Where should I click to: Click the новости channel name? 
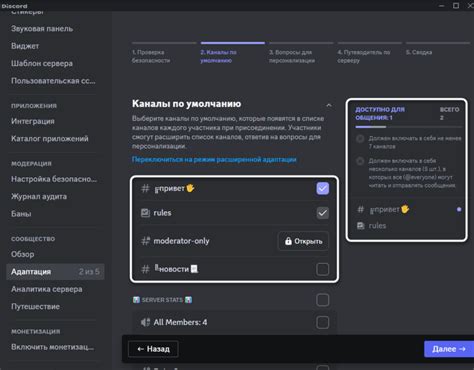(x=177, y=269)
